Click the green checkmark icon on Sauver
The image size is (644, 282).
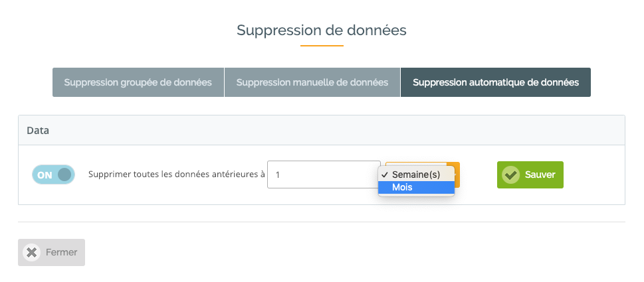click(510, 175)
